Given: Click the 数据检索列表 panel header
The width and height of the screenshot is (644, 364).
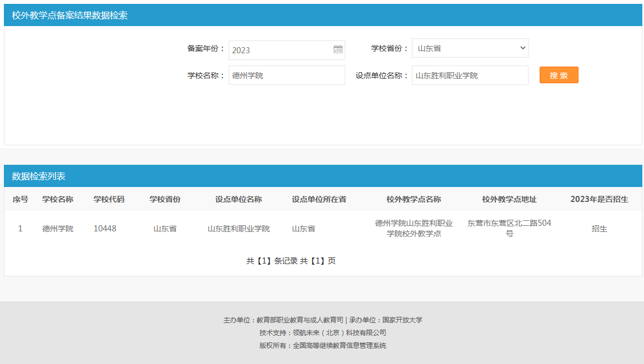Looking at the screenshot, I should pyautogui.click(x=39, y=176).
